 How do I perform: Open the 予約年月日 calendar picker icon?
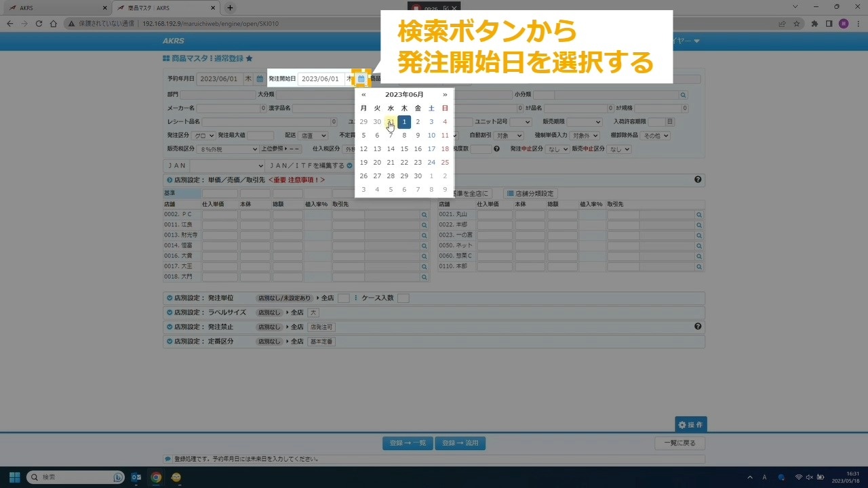[x=260, y=79]
